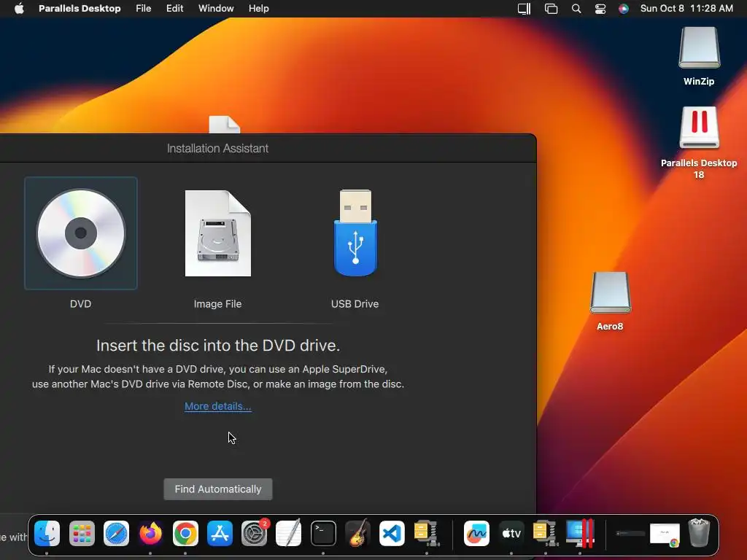Open Control Center in the menu bar
This screenshot has width=747, height=560.
pyautogui.click(x=600, y=9)
